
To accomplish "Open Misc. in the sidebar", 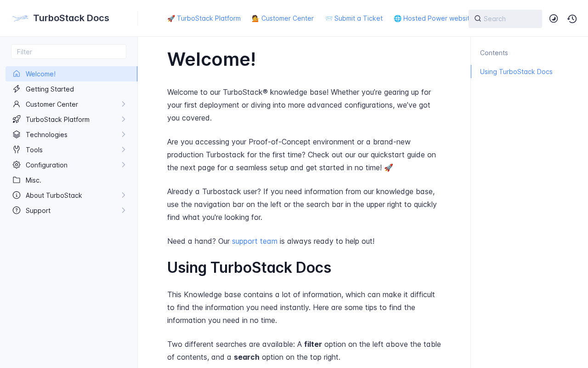I will pyautogui.click(x=71, y=180).
